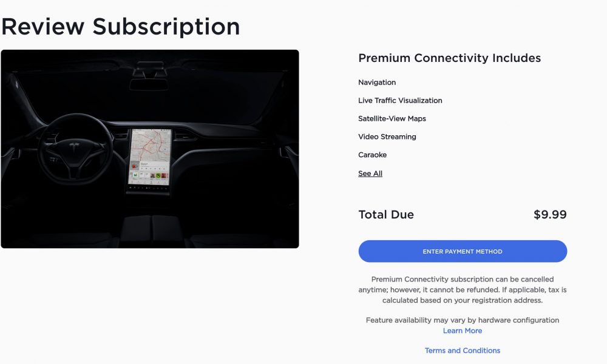Image resolution: width=607 pixels, height=364 pixels.
Task: Select the Caraoke feature item
Action: (x=373, y=155)
